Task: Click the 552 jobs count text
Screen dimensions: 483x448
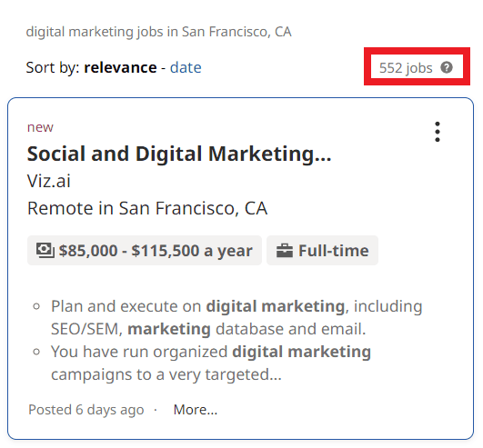Action: [406, 68]
